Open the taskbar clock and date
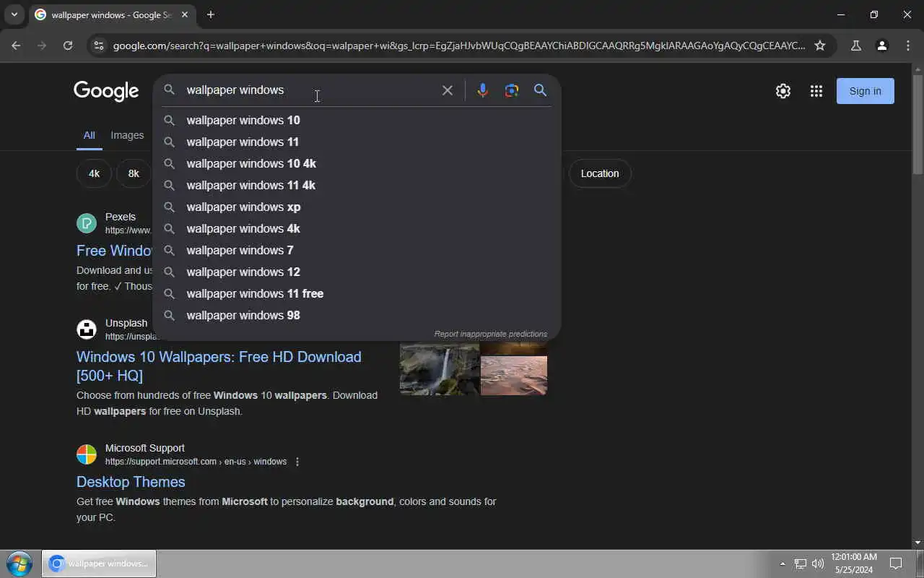 click(x=854, y=564)
